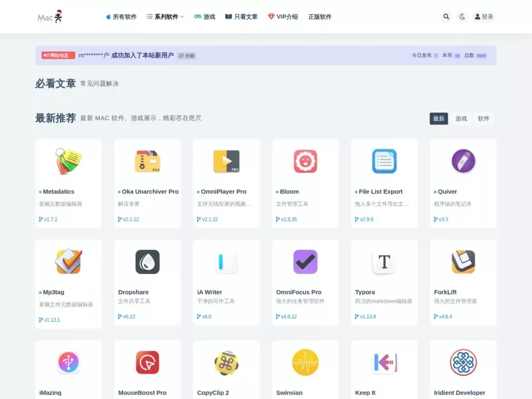Click Metadatics version v1.7.2

point(48,219)
